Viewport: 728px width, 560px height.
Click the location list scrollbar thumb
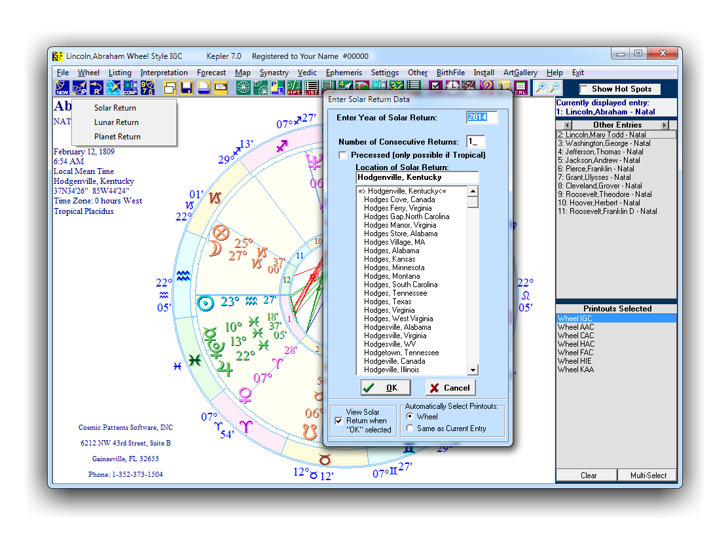[473, 202]
